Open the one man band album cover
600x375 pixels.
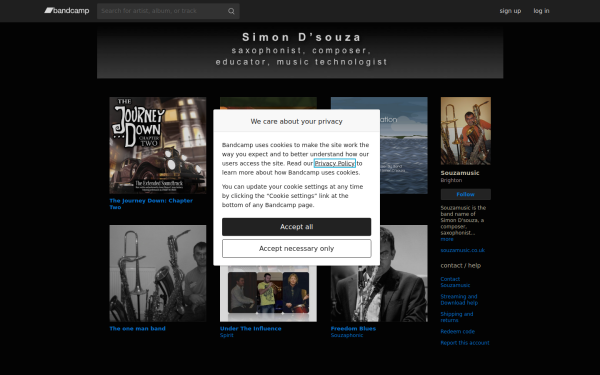point(158,273)
